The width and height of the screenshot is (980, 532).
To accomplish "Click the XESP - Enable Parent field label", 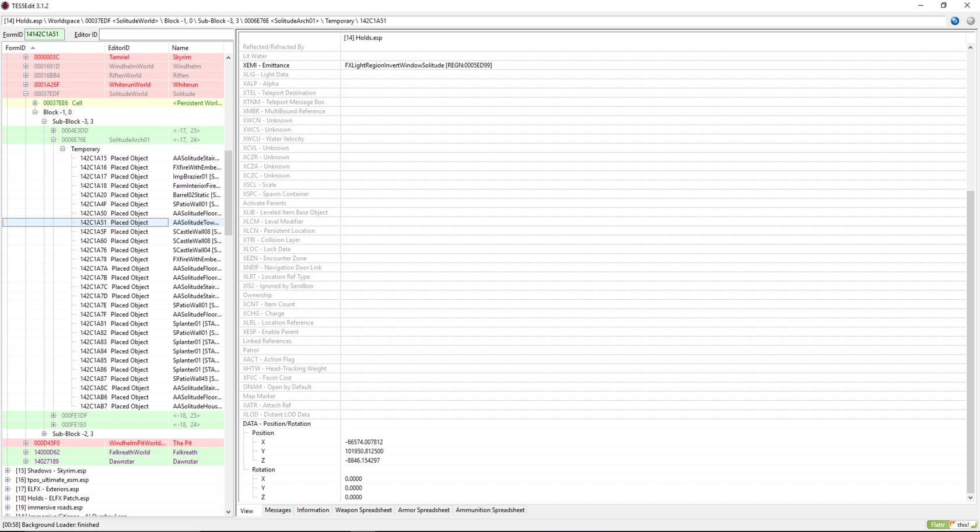I will (x=271, y=332).
